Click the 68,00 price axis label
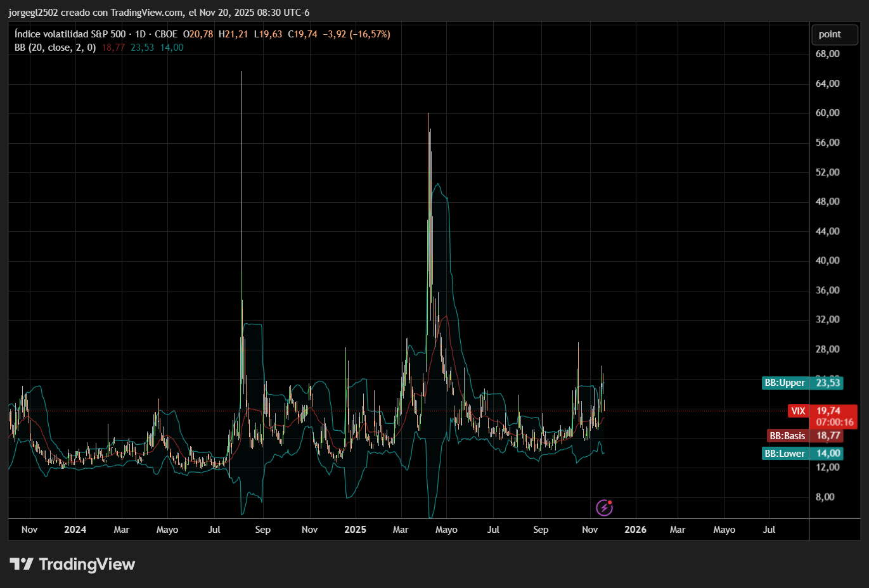 (x=827, y=54)
